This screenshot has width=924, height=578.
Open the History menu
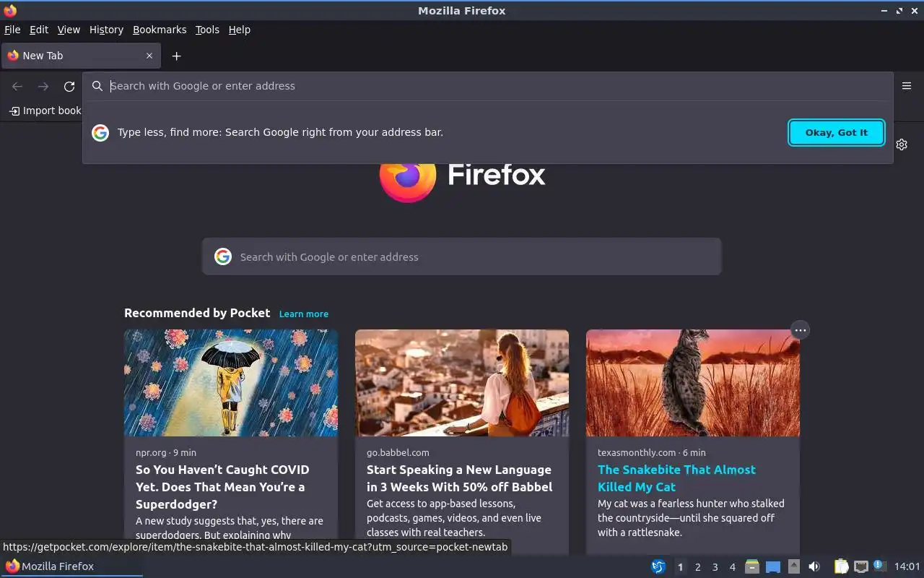point(106,30)
